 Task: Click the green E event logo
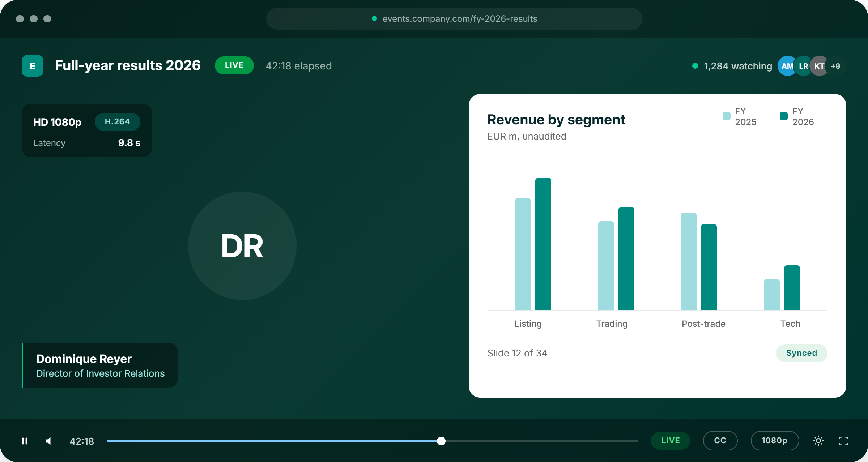pyautogui.click(x=33, y=66)
